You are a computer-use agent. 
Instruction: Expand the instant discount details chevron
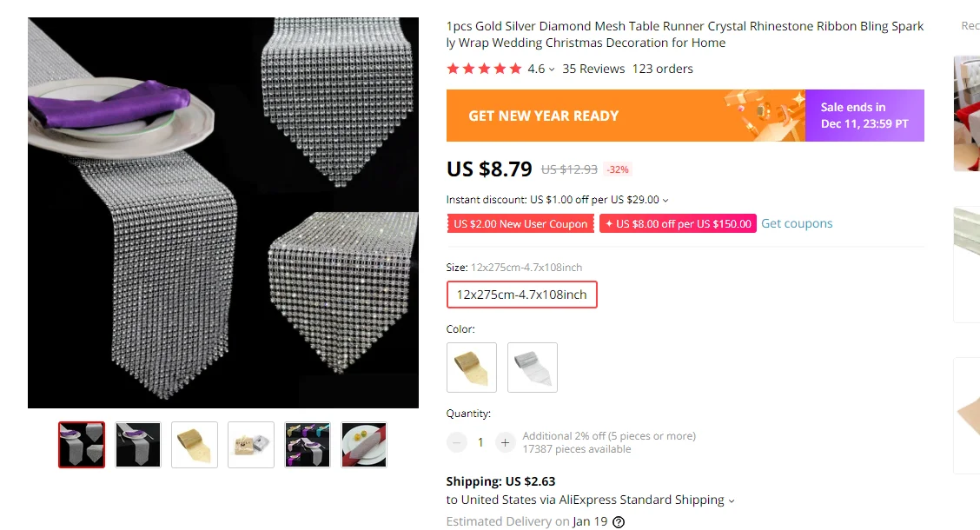[x=665, y=201]
